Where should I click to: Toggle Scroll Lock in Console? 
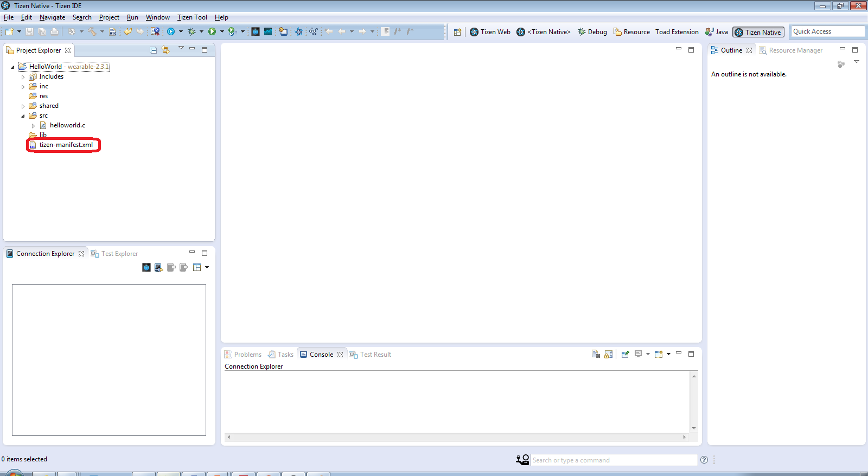(609, 354)
